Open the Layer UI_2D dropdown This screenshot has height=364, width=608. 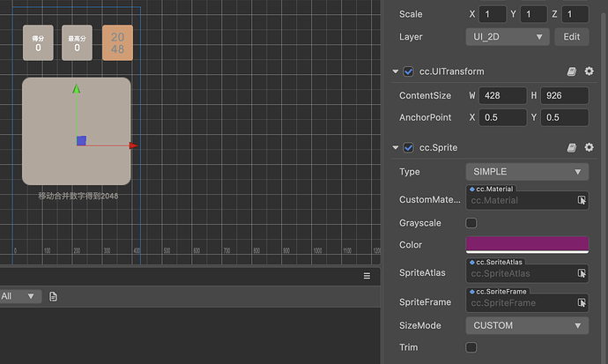tap(508, 37)
